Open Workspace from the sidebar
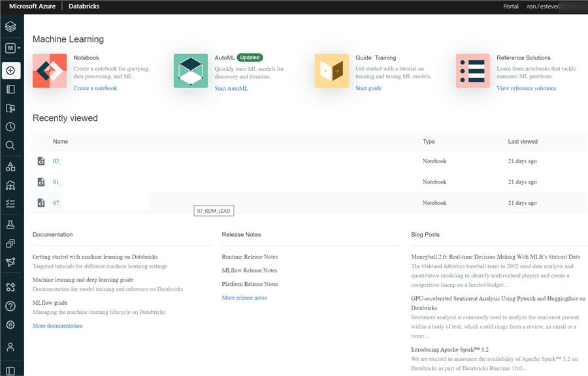The image size is (588, 376). (10, 89)
